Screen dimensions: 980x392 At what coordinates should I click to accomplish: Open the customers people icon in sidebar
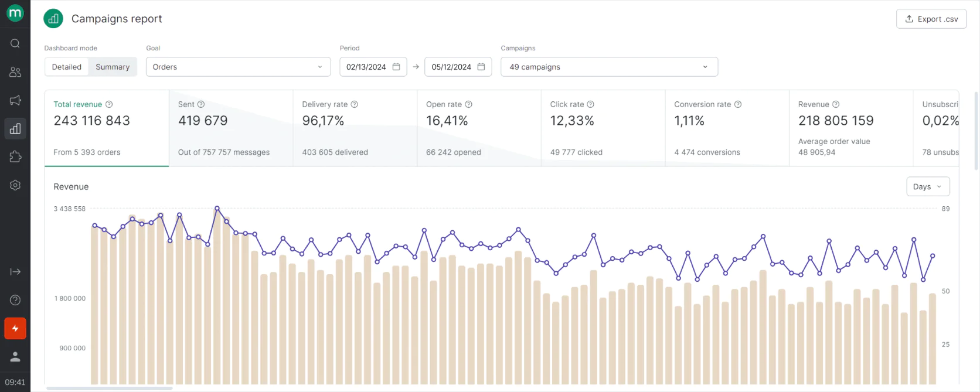click(15, 72)
